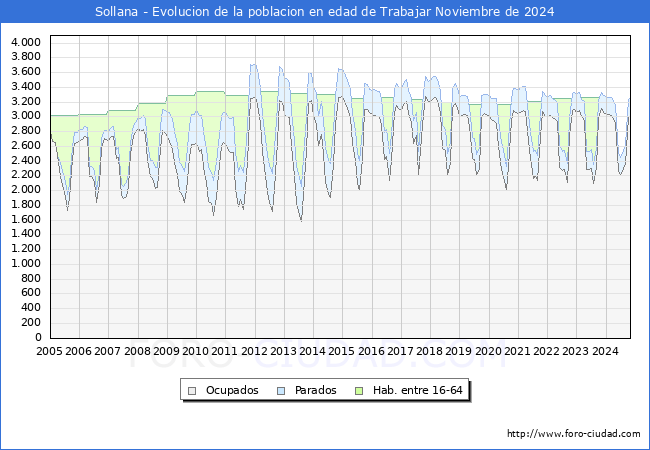
Task: Click the 800 y-axis label
Action: [x=31, y=278]
